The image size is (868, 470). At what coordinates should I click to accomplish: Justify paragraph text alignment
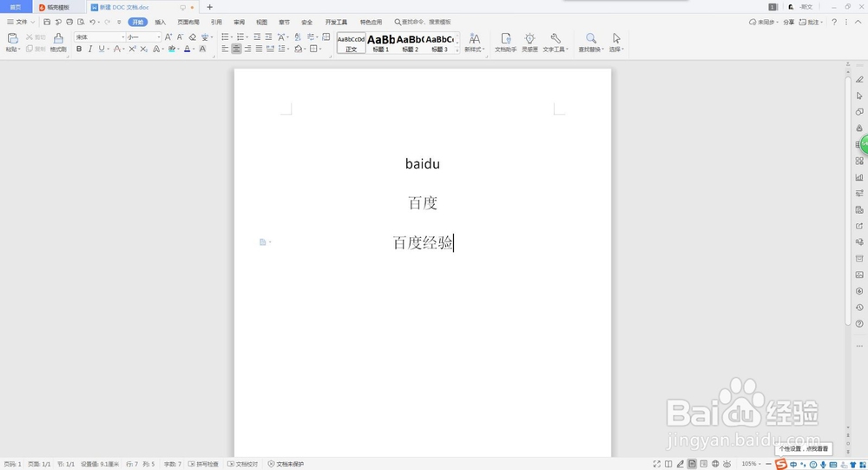259,50
